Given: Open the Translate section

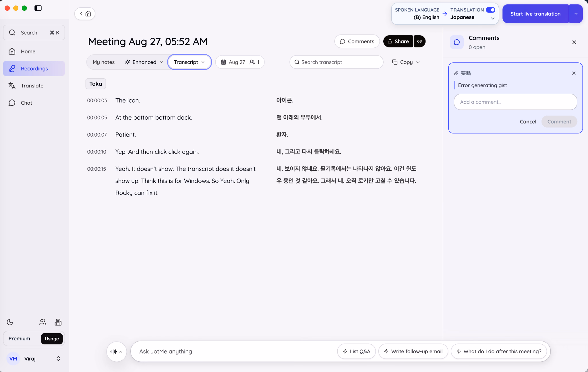Looking at the screenshot, I should click(34, 85).
